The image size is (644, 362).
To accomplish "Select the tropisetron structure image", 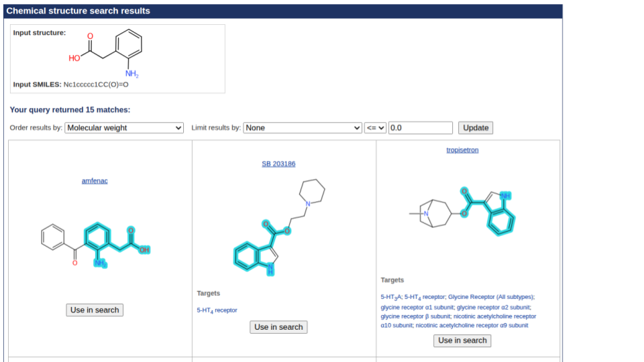I will coord(462,210).
